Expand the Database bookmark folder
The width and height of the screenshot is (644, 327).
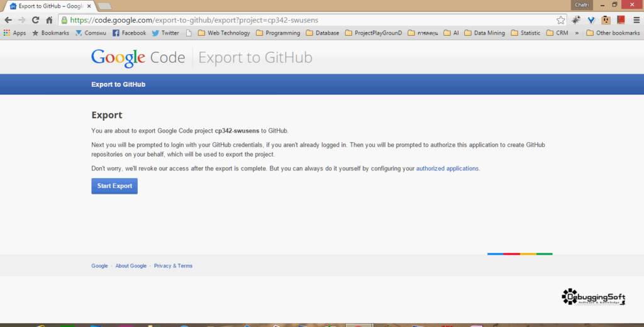(x=323, y=33)
